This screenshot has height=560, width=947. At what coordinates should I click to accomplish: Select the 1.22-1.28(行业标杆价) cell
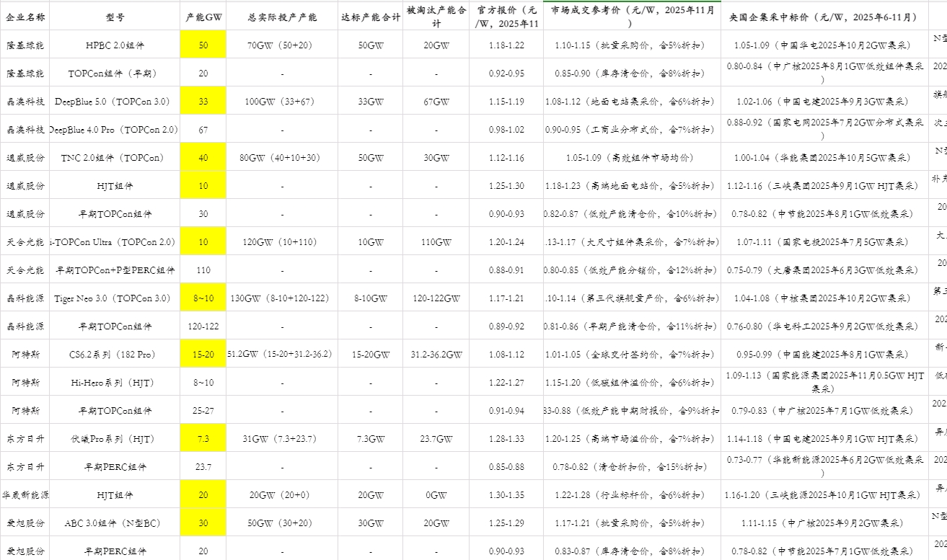point(632,494)
